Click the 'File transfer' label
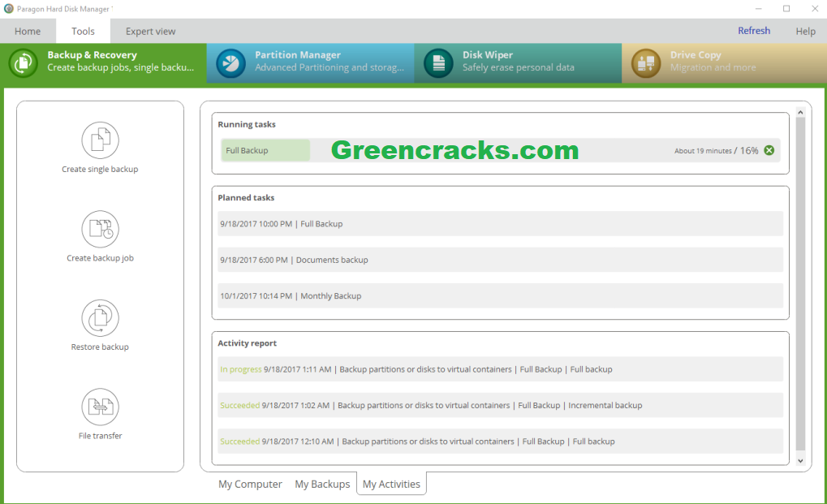Screen dimensions: 827x504 [100, 436]
